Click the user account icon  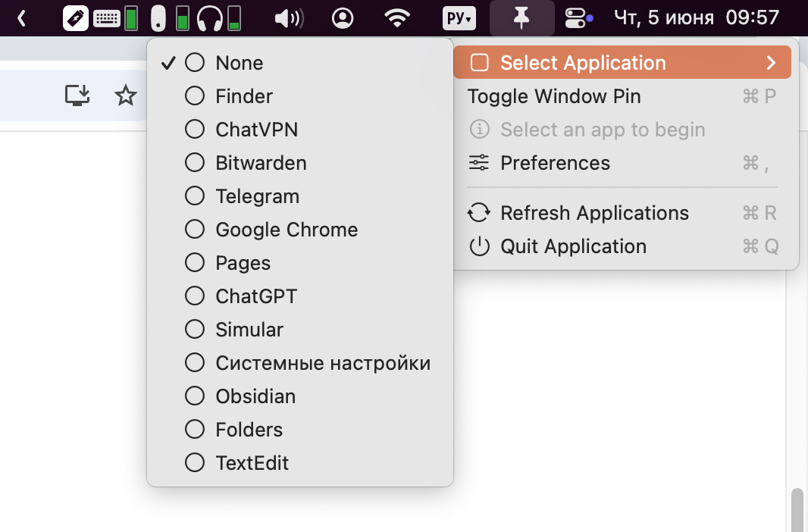point(343,18)
